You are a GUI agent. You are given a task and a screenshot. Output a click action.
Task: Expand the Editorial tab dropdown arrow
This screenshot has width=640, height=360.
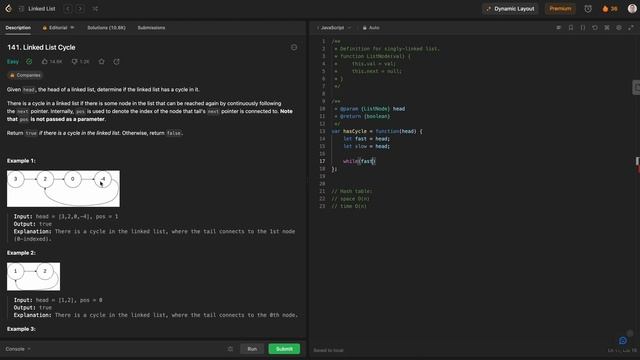(x=72, y=28)
